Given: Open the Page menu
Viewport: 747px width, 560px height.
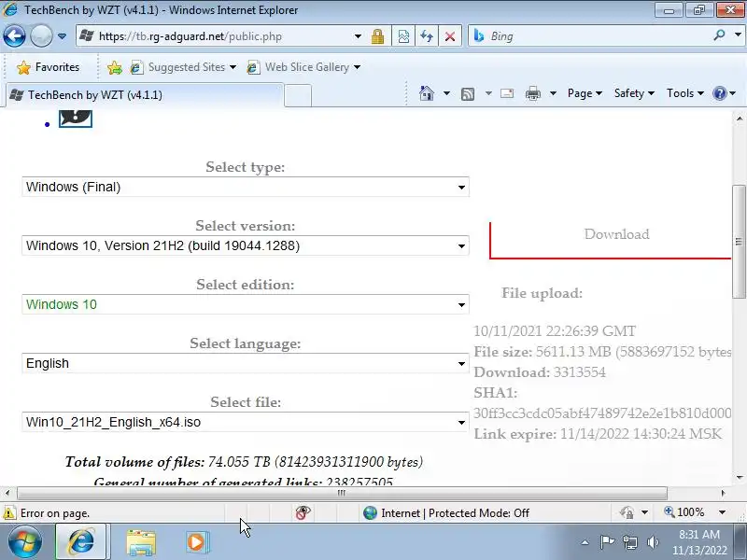Looking at the screenshot, I should pyautogui.click(x=585, y=93).
